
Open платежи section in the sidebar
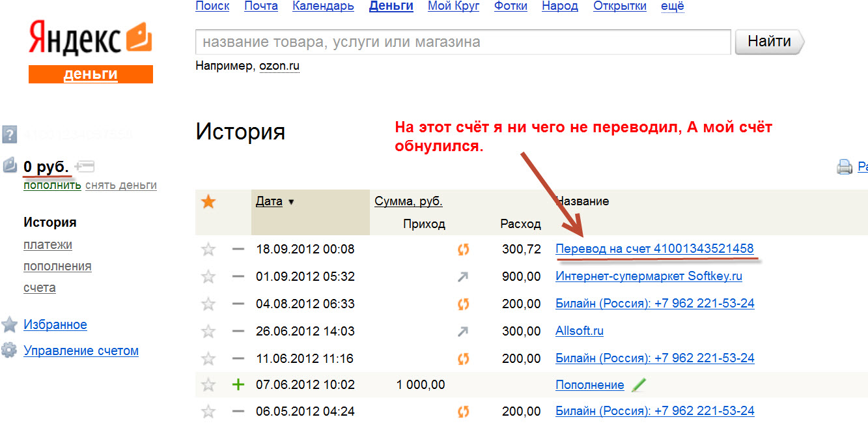pyautogui.click(x=48, y=245)
